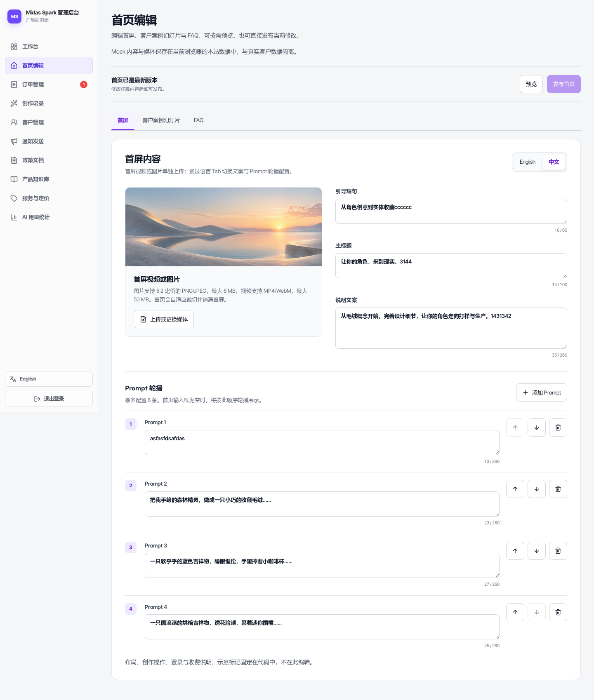594x700 pixels.
Task: Click 上传或更换媒体 upload button
Action: click(164, 319)
